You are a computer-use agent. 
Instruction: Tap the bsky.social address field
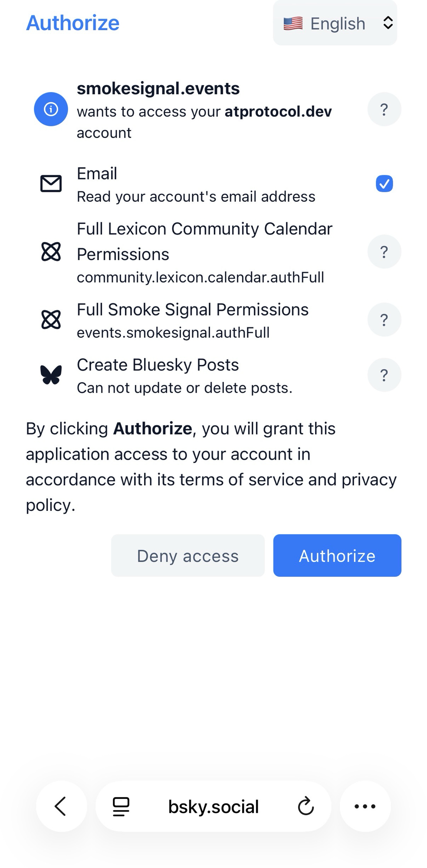pyautogui.click(x=213, y=806)
